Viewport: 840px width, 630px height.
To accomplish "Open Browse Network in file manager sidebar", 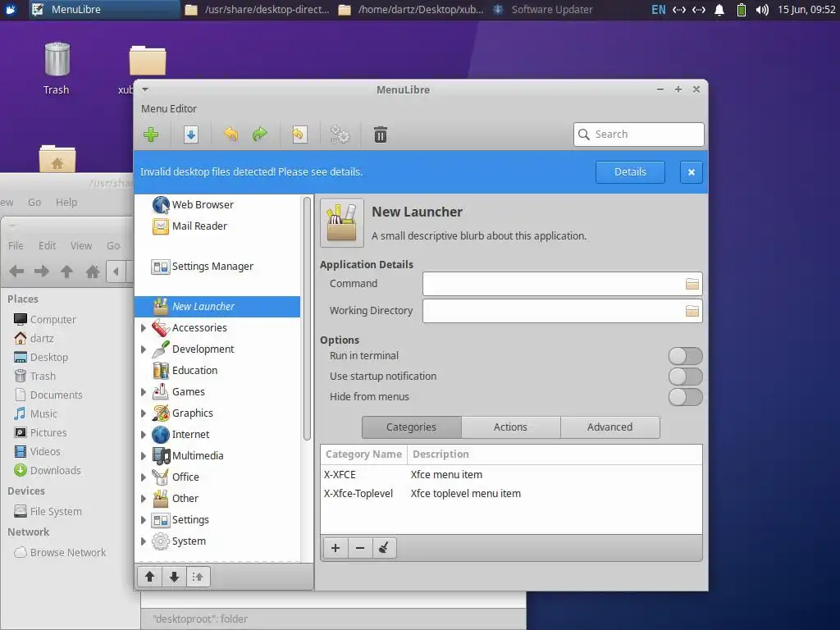I will click(x=60, y=552).
